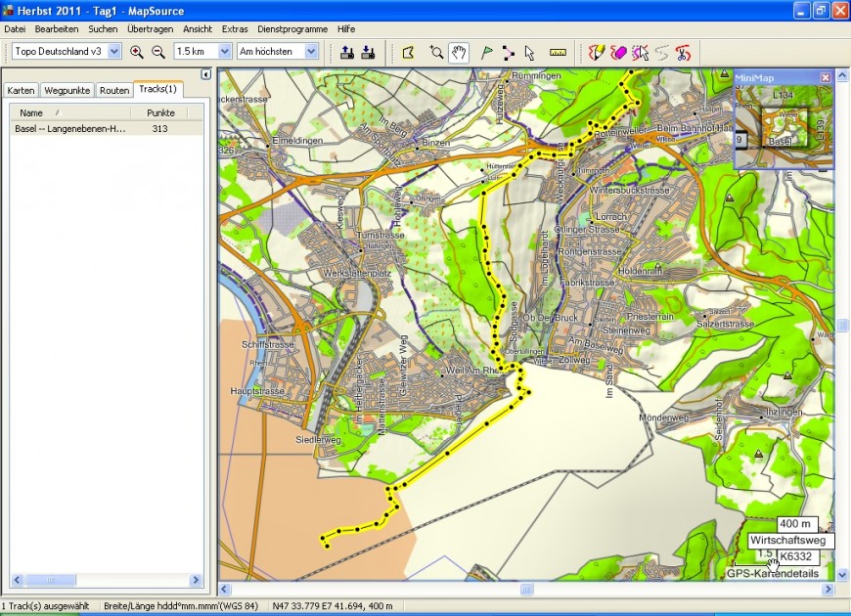Select the arrow selection tool
This screenshot has width=851, height=616.
pyautogui.click(x=530, y=52)
